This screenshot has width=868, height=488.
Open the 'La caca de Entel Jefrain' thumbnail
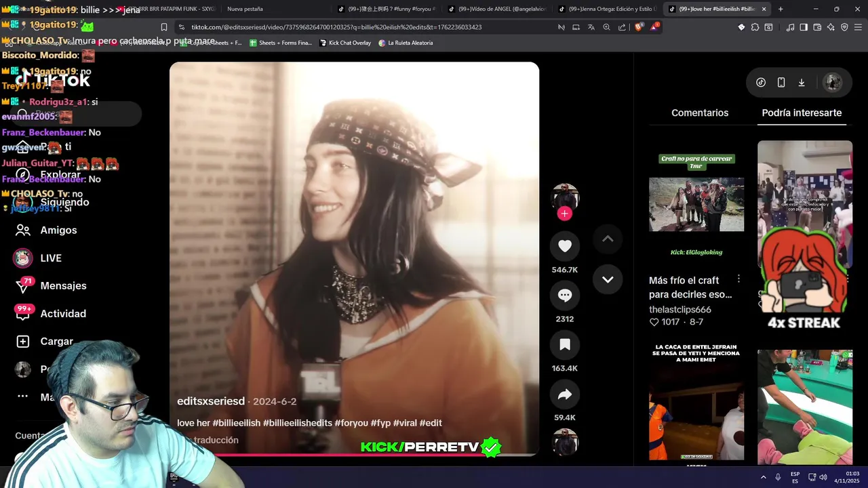[696, 403]
